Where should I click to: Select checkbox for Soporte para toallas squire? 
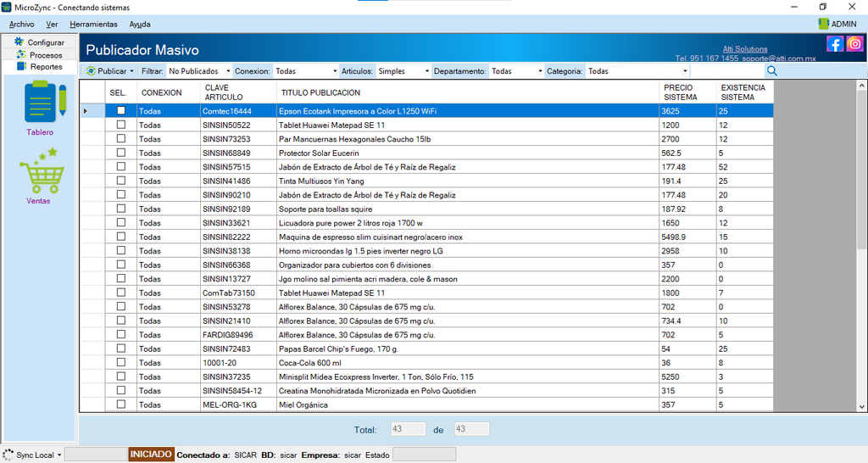point(120,209)
